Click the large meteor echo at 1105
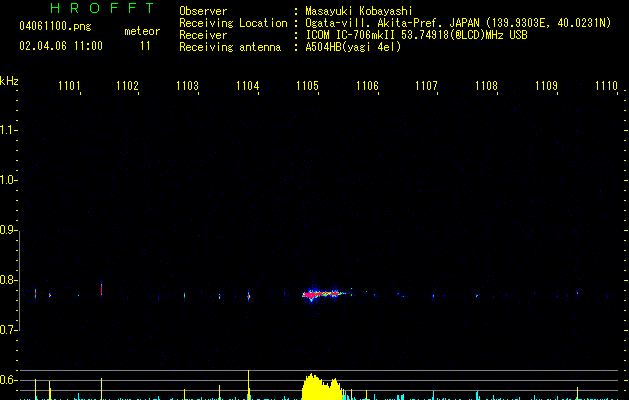 pos(323,294)
